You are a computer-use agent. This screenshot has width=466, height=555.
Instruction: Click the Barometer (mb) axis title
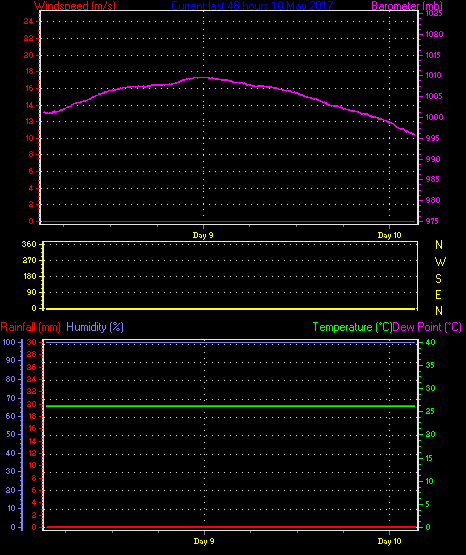click(407, 6)
